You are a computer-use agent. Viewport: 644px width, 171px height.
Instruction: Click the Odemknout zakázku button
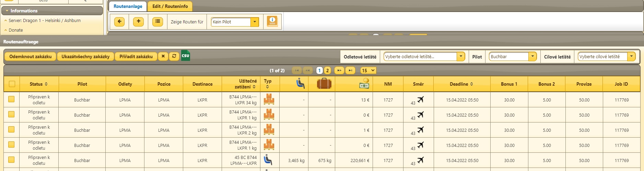[x=31, y=57]
